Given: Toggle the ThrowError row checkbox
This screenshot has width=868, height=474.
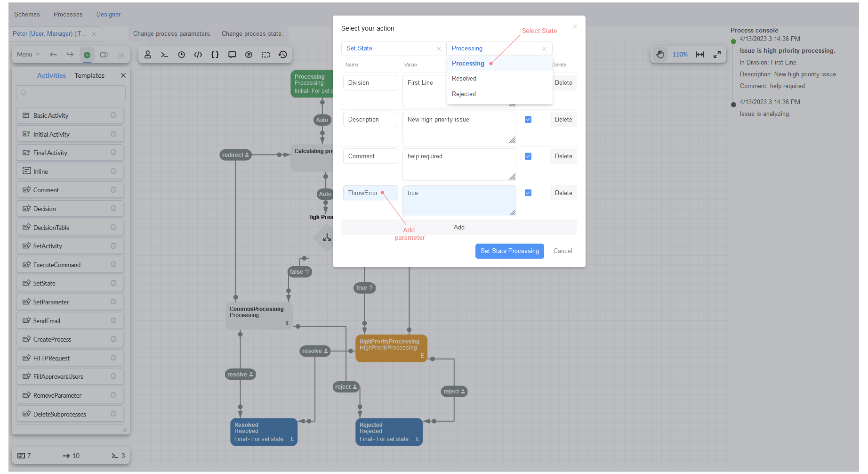Looking at the screenshot, I should click(528, 193).
